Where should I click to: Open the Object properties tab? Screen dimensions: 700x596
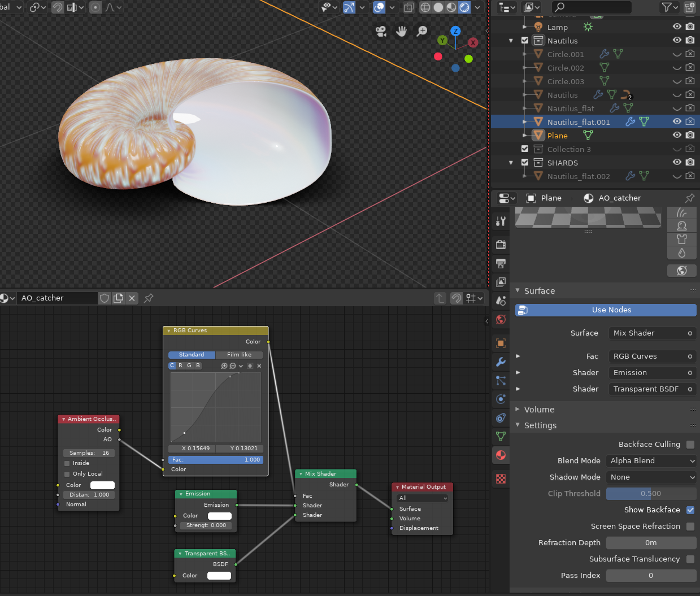pyautogui.click(x=501, y=343)
